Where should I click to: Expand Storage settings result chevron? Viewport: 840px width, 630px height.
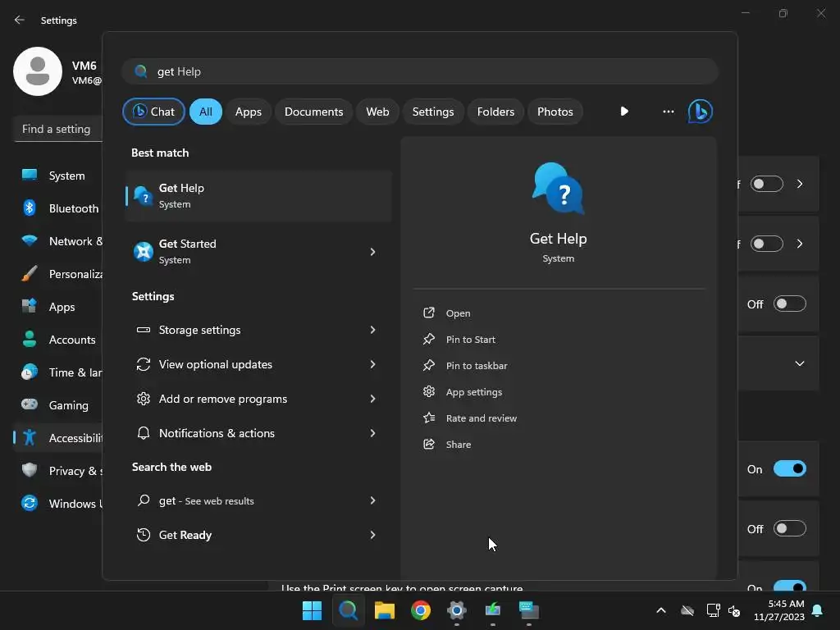(373, 330)
